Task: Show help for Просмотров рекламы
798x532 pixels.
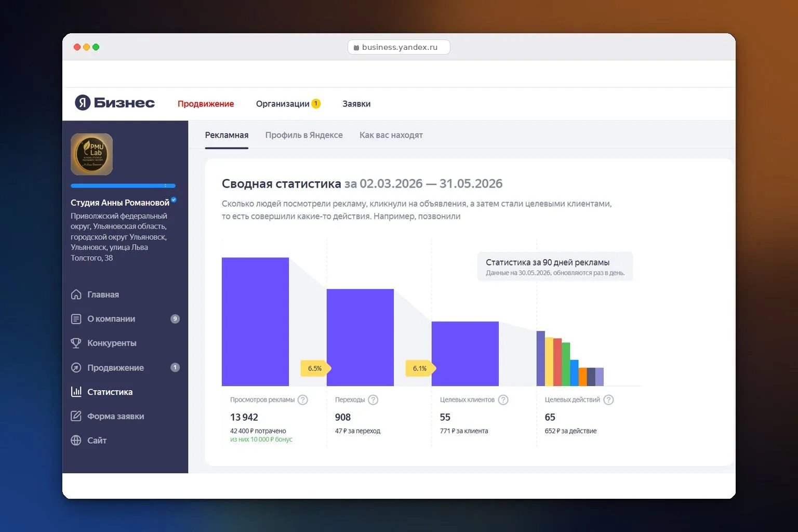Action: 303,400
